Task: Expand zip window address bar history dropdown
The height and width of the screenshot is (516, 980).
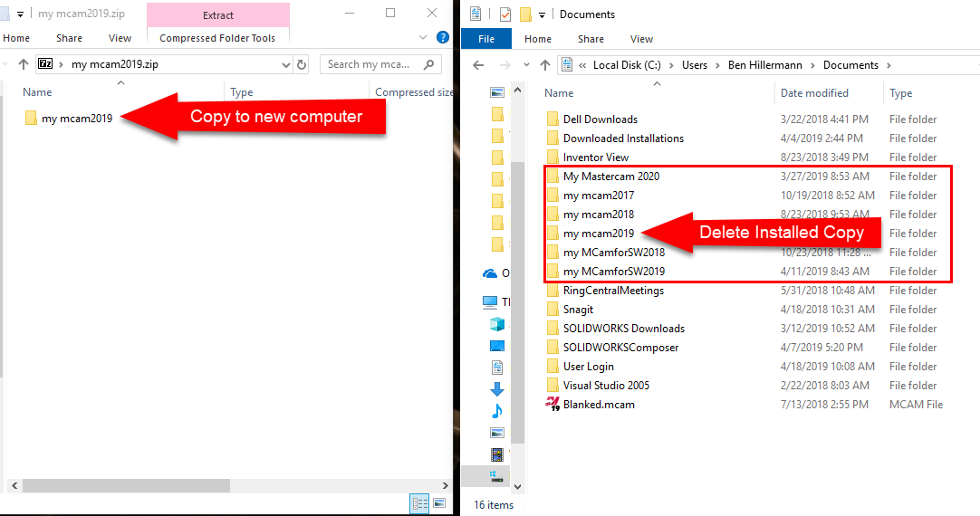Action: (285, 64)
